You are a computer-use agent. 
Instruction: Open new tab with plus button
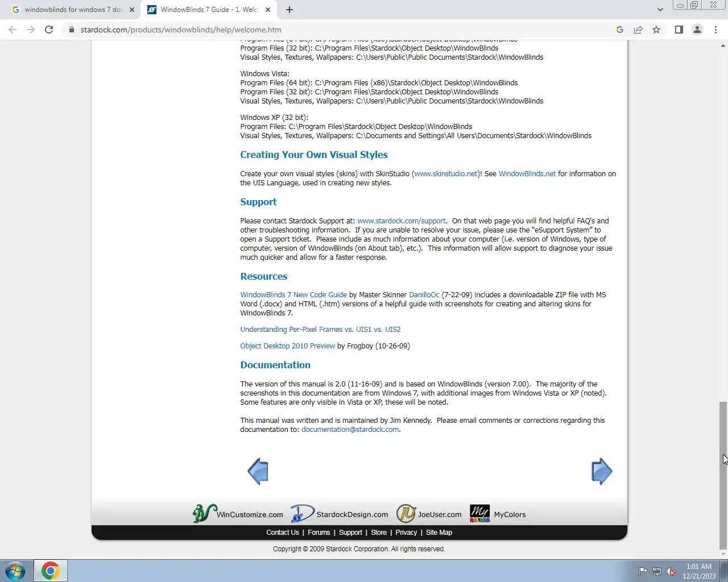tap(289, 10)
